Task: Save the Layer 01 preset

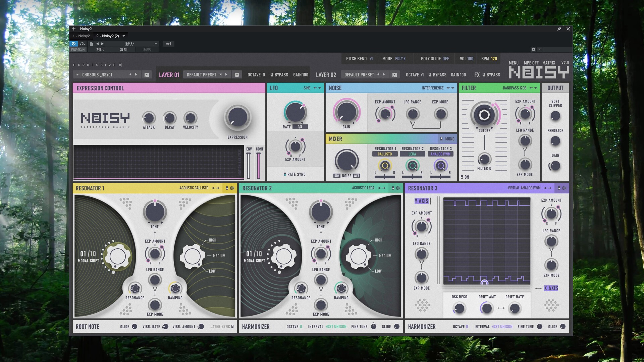Action: tap(237, 75)
